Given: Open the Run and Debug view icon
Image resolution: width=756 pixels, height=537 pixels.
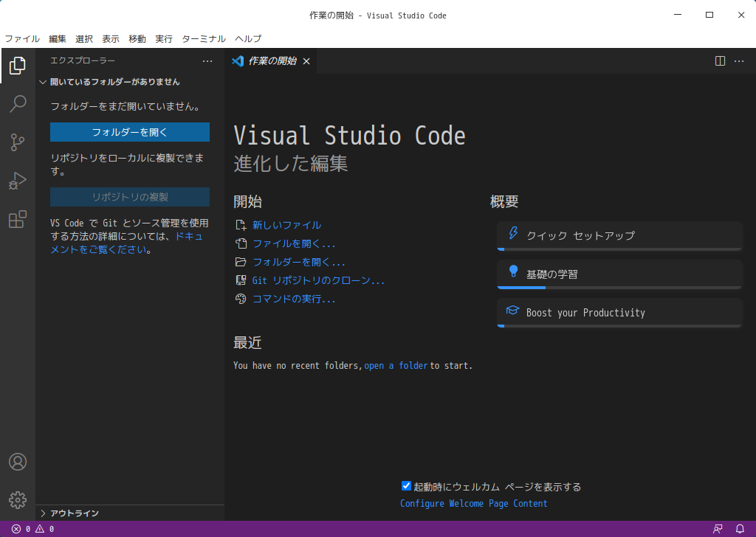Looking at the screenshot, I should (18, 181).
